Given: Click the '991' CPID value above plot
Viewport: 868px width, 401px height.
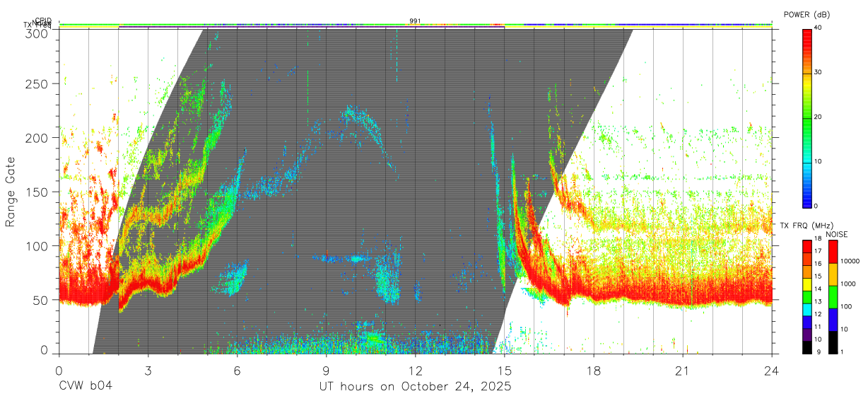Looking at the screenshot, I should (415, 21).
